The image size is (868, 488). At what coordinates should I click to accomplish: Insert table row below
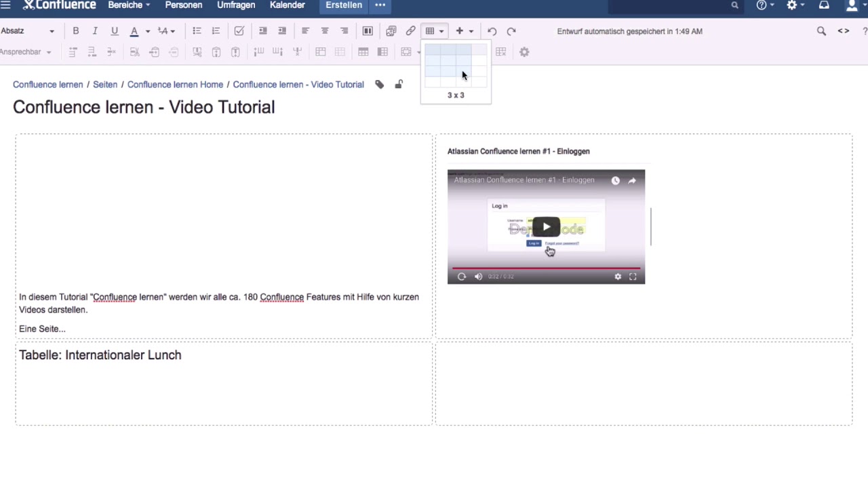pyautogui.click(x=92, y=52)
